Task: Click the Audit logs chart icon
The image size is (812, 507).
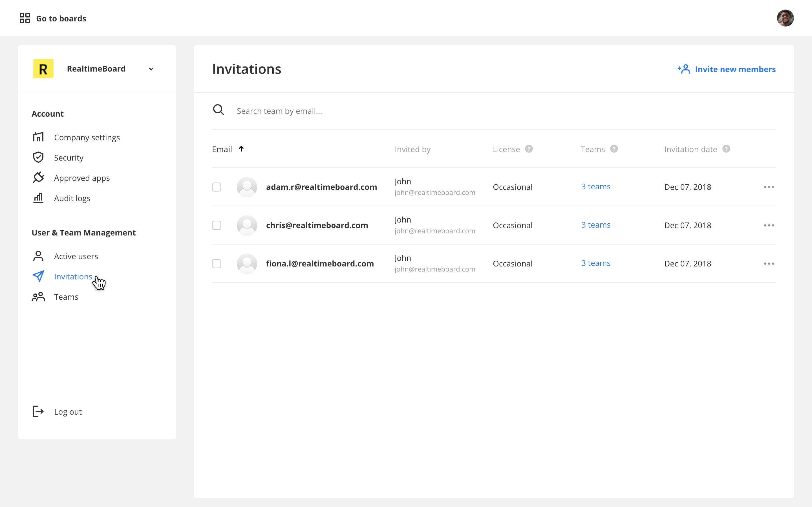Action: coord(38,198)
